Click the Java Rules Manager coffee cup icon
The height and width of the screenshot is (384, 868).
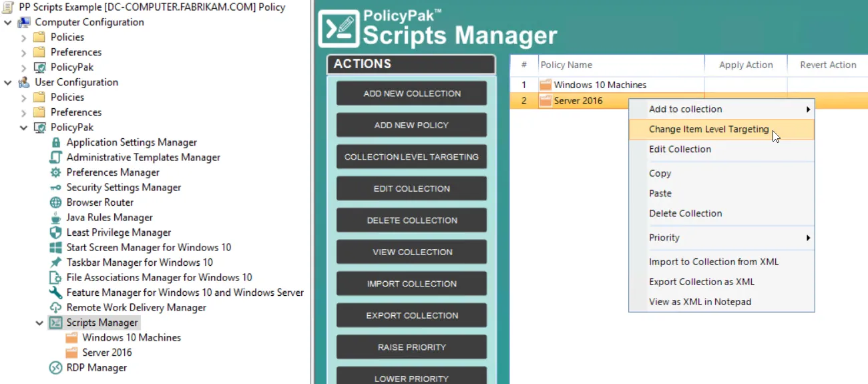pos(56,218)
